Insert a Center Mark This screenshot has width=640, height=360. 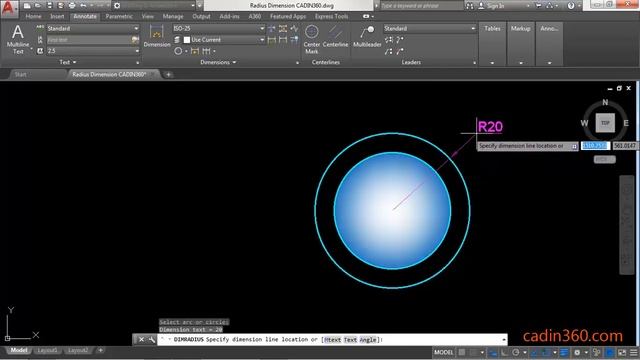pyautogui.click(x=311, y=39)
